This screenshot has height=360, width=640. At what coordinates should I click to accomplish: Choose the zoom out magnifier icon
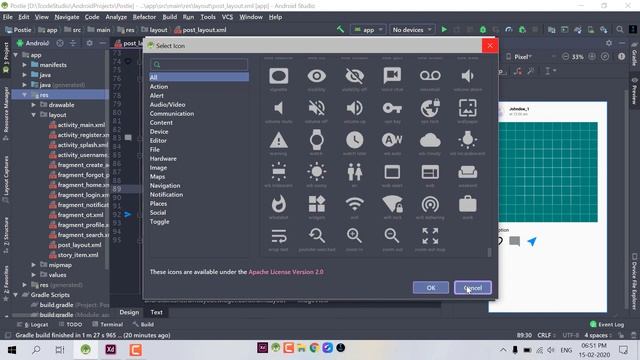392,236
